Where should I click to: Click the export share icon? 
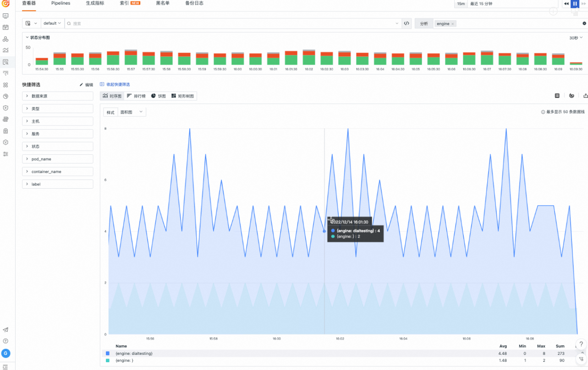click(x=585, y=96)
